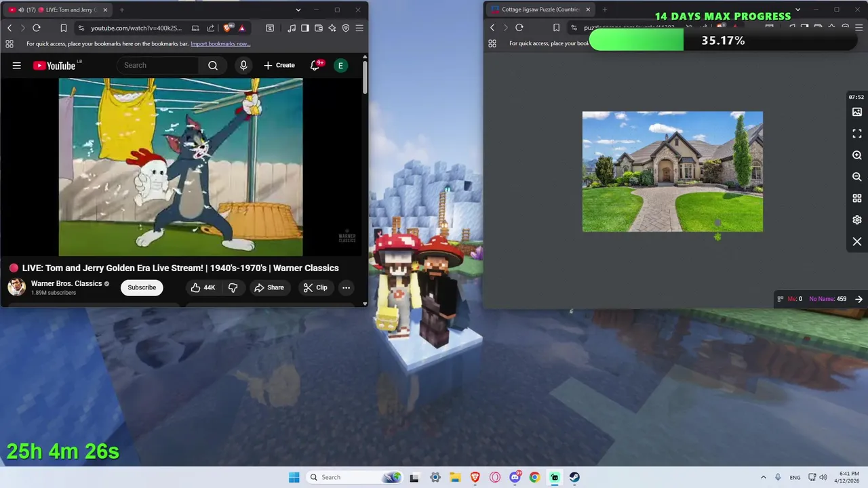The height and width of the screenshot is (488, 868).
Task: Open the YouTube guide hamburger menu
Action: (17, 65)
